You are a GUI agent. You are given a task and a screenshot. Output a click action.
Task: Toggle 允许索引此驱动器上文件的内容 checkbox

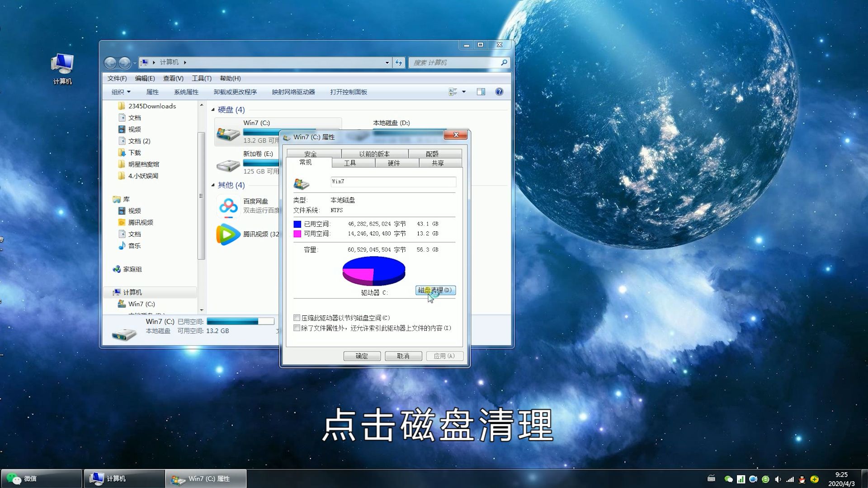[x=297, y=328]
